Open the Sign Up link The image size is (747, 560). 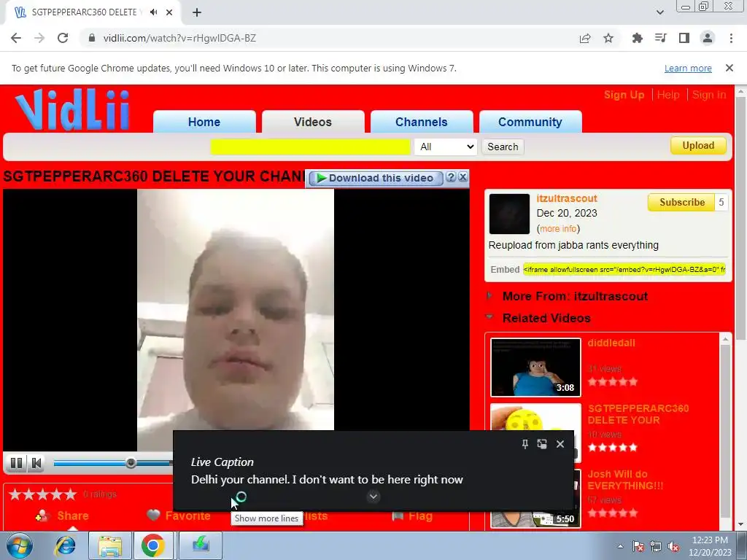(624, 95)
